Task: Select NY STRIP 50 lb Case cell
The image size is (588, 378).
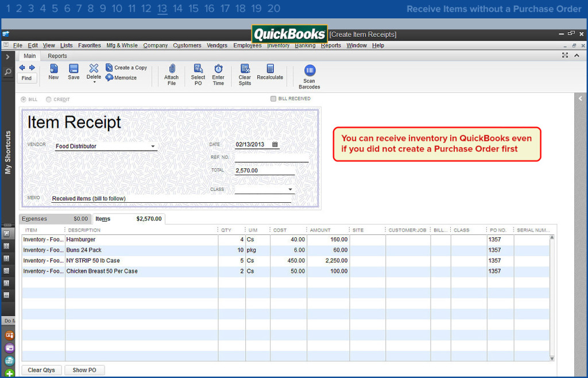Action: [x=141, y=261]
